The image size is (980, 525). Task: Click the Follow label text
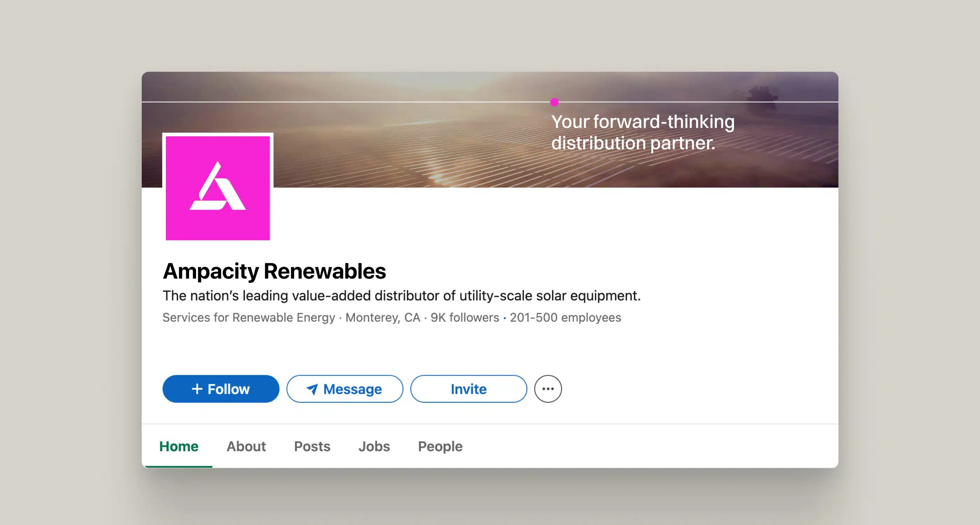coord(228,389)
